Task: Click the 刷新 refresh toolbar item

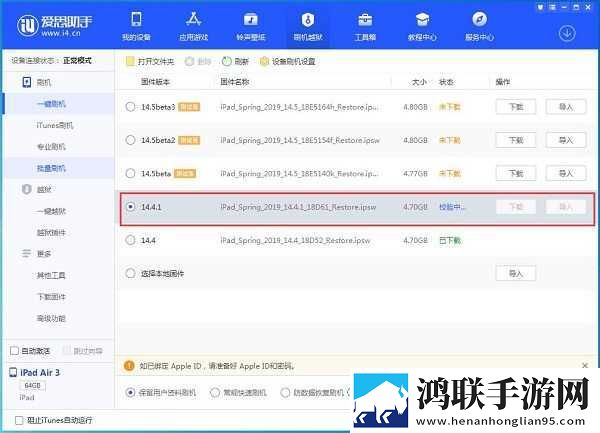Action: [235, 61]
